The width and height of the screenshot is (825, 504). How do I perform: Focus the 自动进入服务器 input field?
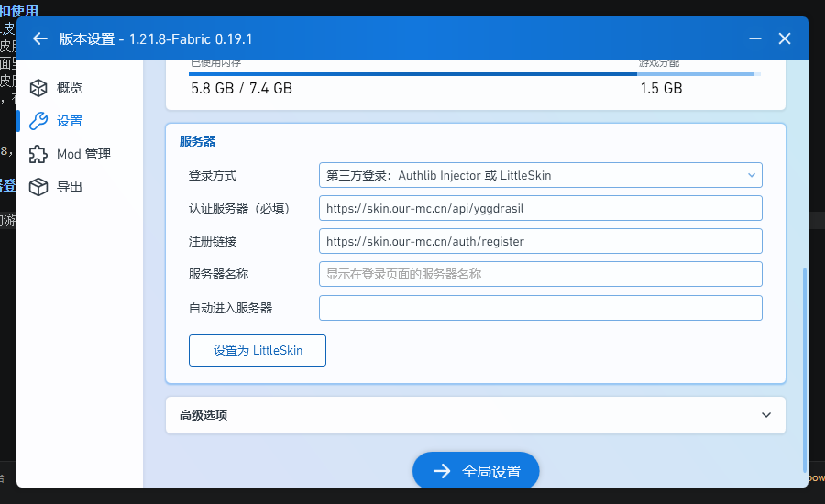[x=540, y=308]
